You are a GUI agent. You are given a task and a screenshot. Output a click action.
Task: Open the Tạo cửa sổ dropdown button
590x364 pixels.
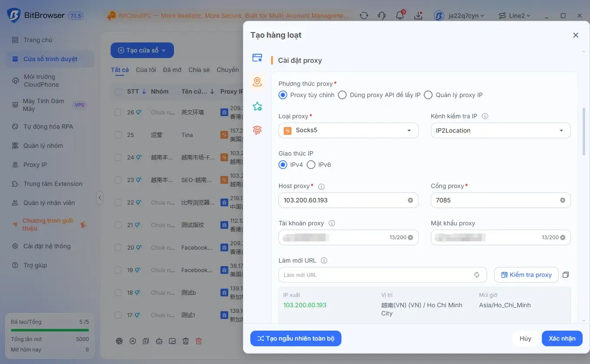[142, 50]
